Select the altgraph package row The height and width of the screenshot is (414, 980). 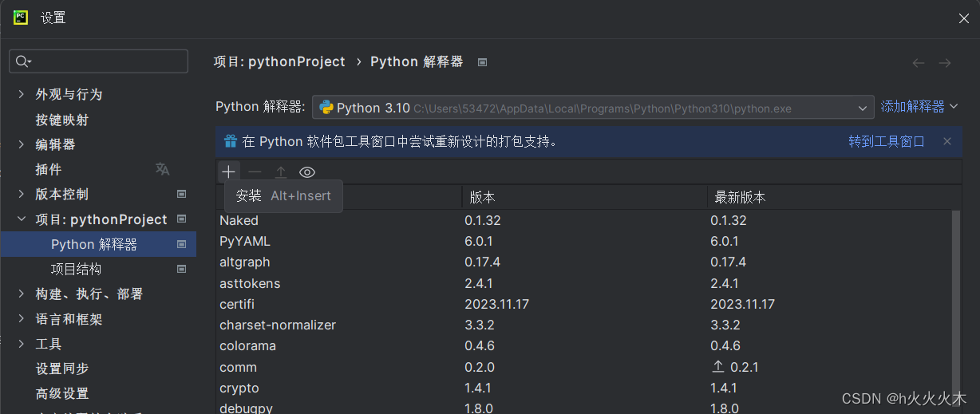click(x=583, y=262)
